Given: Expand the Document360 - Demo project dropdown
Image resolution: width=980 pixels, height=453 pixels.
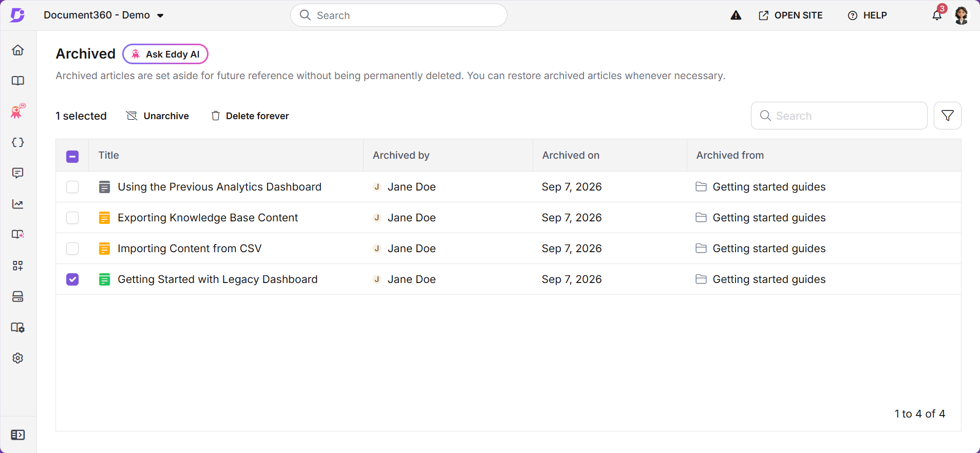Looking at the screenshot, I should pos(104,15).
